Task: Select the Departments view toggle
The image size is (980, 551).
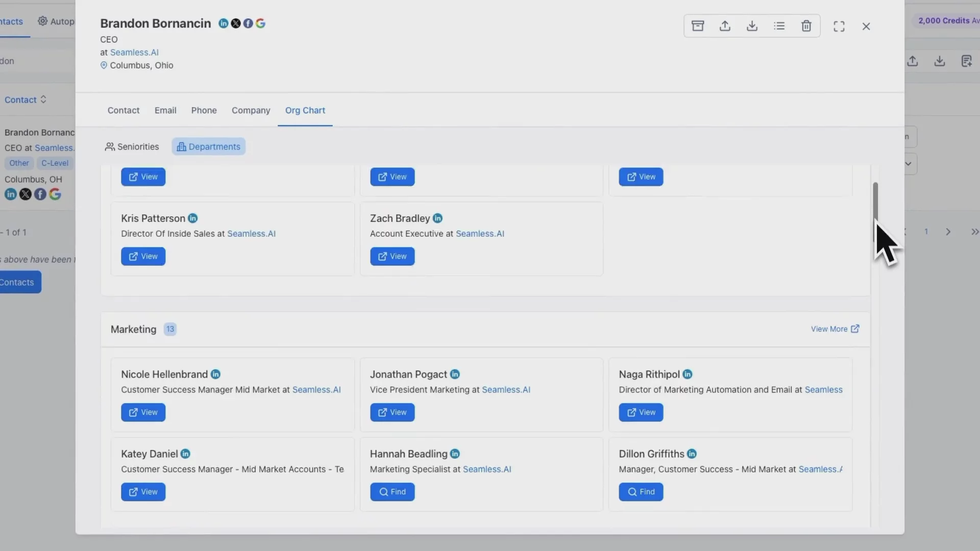Action: coord(208,147)
